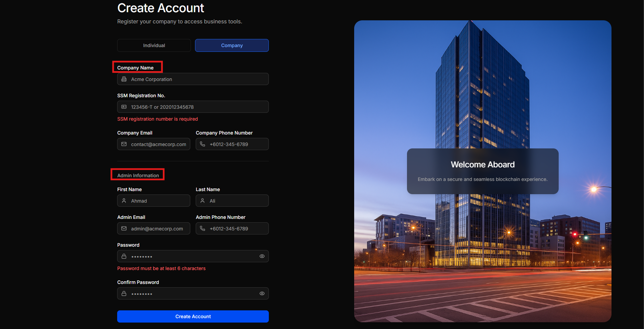Reveal the Confirm Password text
This screenshot has height=329, width=644.
coord(262,293)
